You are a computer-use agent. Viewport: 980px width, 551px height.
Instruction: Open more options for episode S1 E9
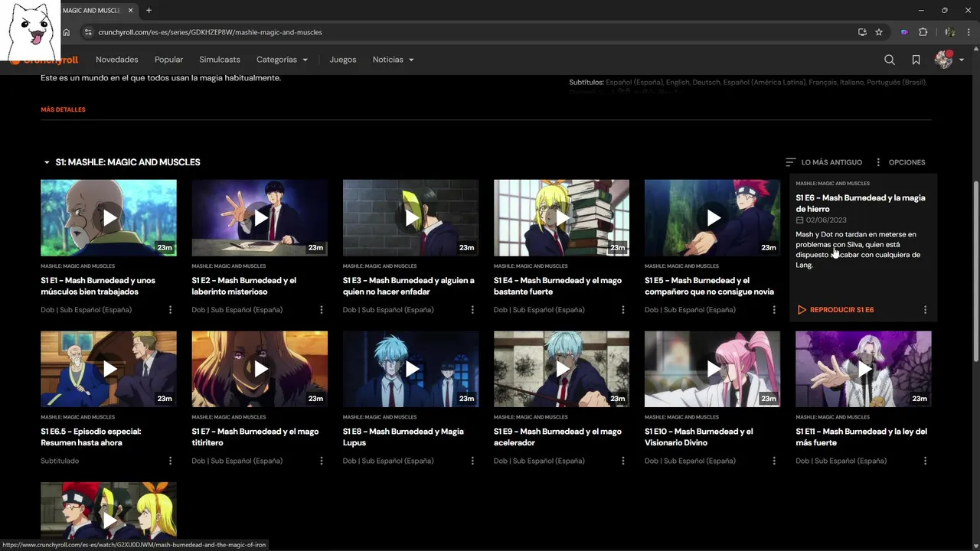622,461
